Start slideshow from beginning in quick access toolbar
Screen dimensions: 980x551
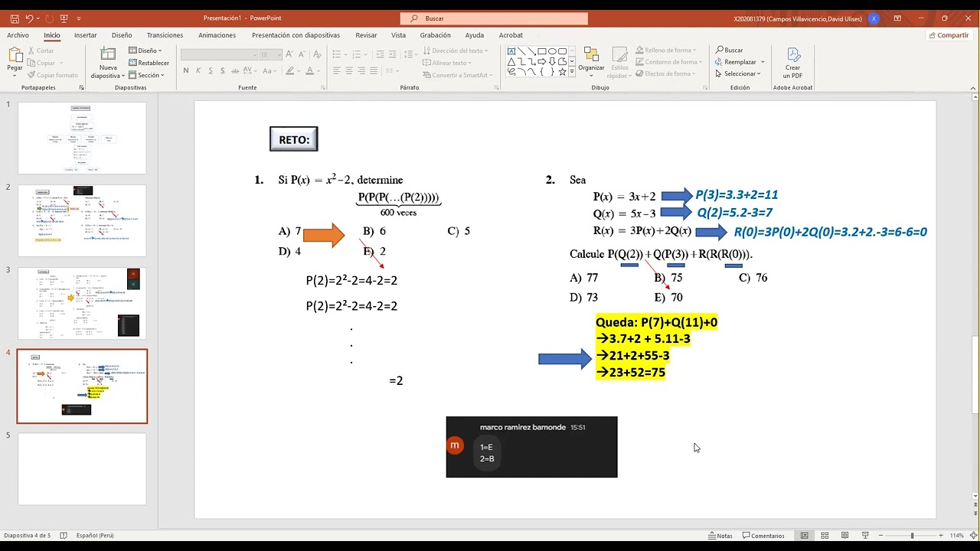pos(64,18)
